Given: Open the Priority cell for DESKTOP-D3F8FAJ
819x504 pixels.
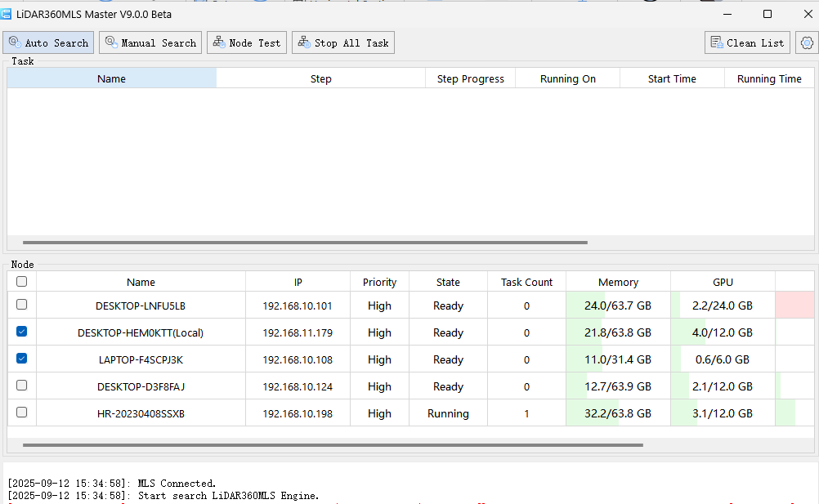Looking at the screenshot, I should 379,386.
